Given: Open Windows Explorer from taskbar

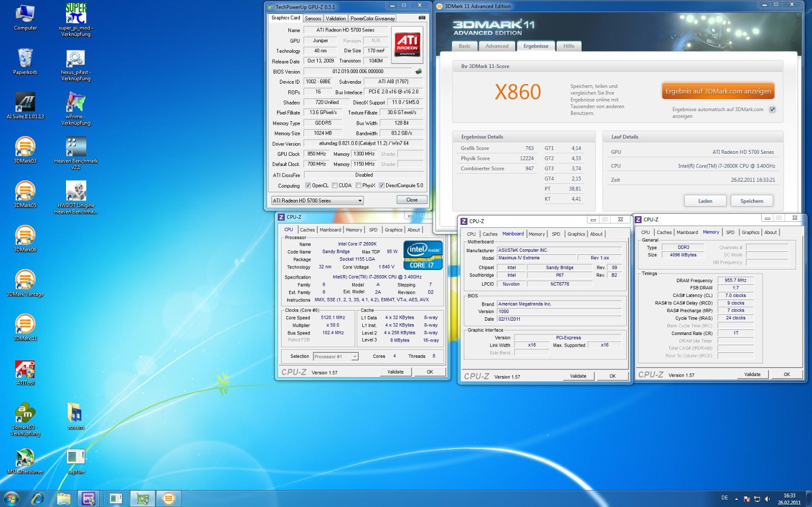Looking at the screenshot, I should [63, 498].
